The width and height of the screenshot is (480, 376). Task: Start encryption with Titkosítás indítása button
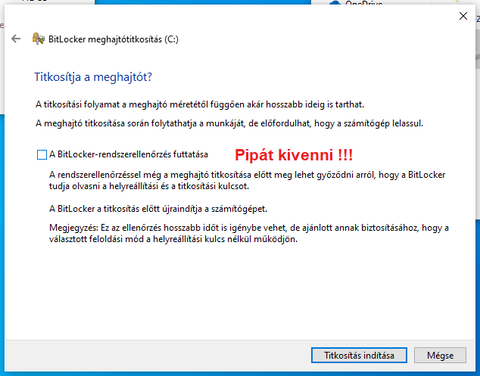tap(359, 355)
